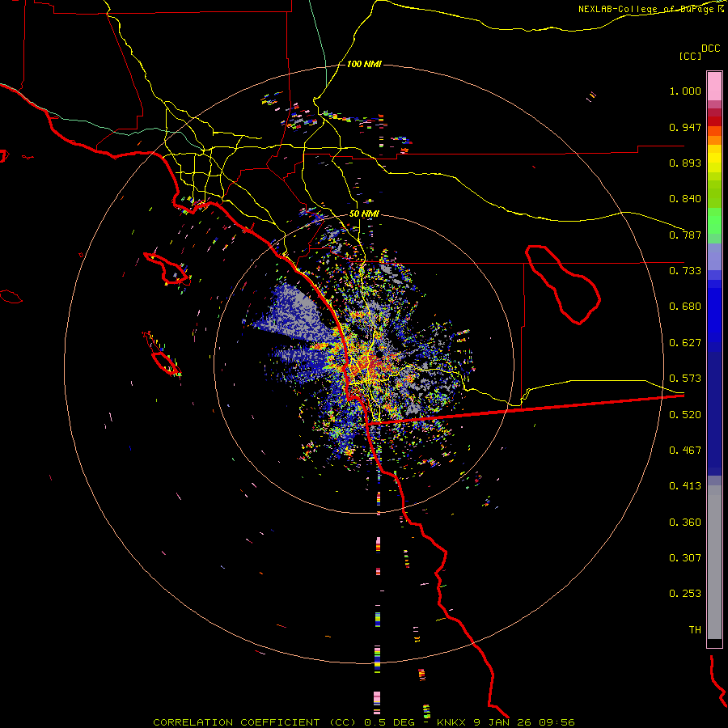The height and width of the screenshot is (728, 728).
Task: Click the 0.467 value on the color scale
Action: pyautogui.click(x=685, y=451)
